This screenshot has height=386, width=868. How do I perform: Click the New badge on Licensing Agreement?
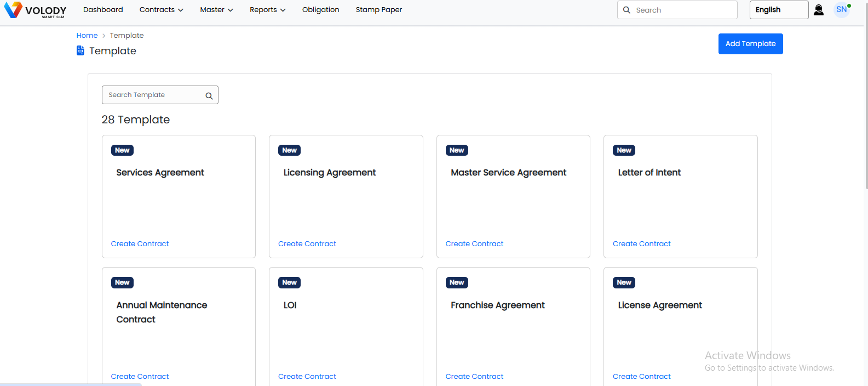coord(290,150)
